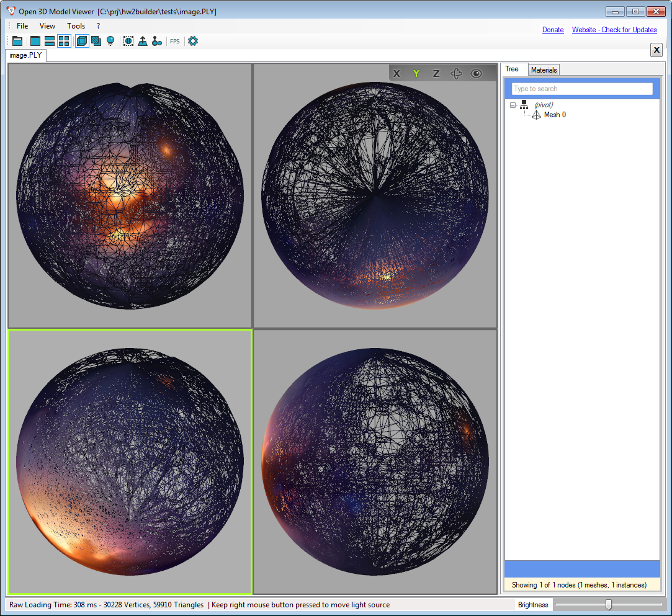The height and width of the screenshot is (616, 672).
Task: Select the orbit camera mode icon
Action: coord(456,74)
